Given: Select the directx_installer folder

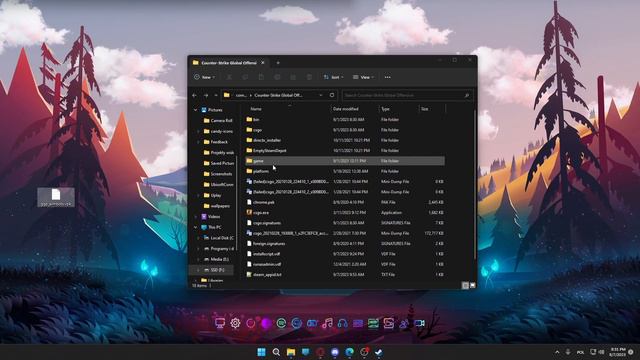Looking at the screenshot, I should 264,140.
